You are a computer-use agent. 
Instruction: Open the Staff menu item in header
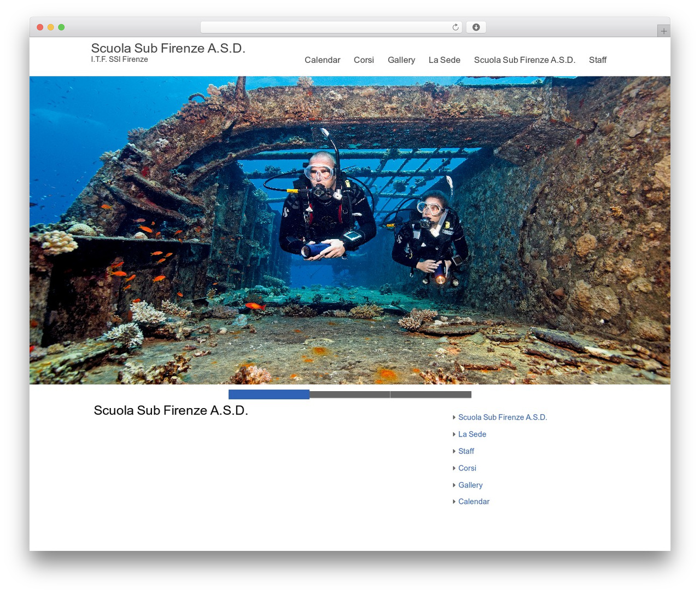pos(598,60)
